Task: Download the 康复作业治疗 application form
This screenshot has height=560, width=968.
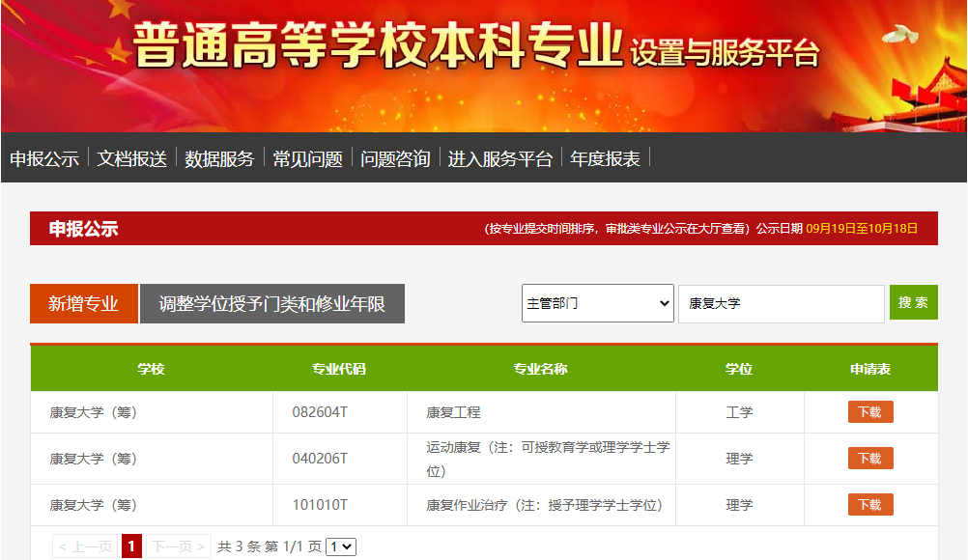Action: pyautogui.click(x=870, y=504)
